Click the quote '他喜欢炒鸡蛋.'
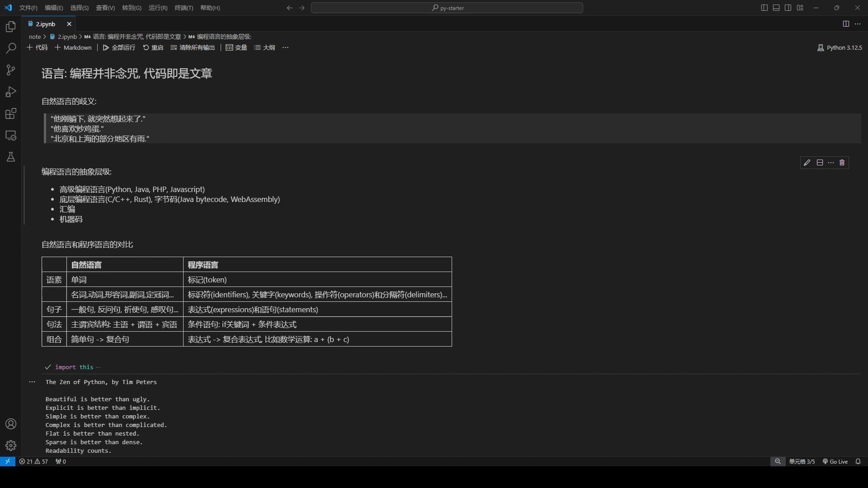Image resolution: width=868 pixels, height=488 pixels. [x=77, y=129]
